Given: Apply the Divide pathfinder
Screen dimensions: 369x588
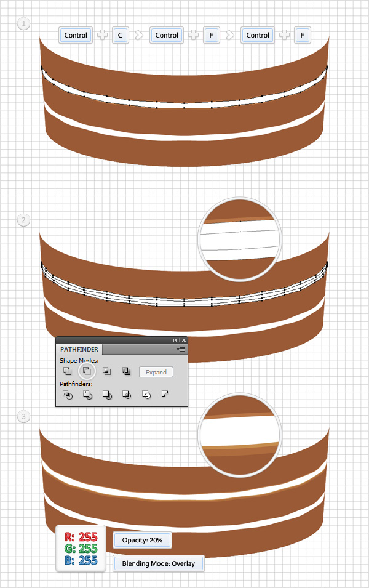Looking at the screenshot, I should point(68,395).
